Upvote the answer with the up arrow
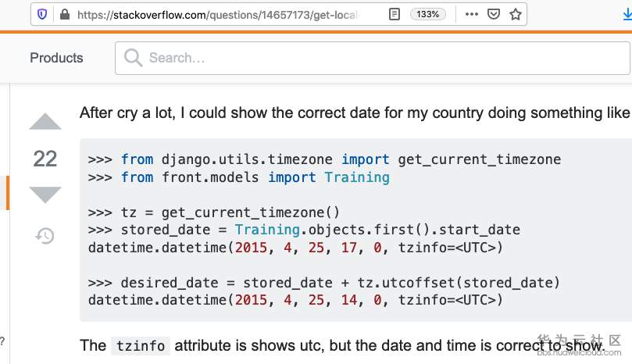 point(45,123)
